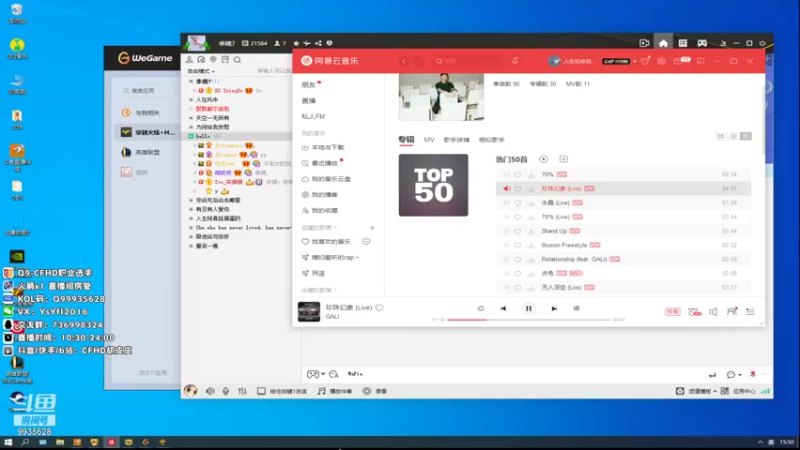Viewport: 800px width, 450px height.
Task: Favorite the channel with the star icon
Action: pos(296,43)
